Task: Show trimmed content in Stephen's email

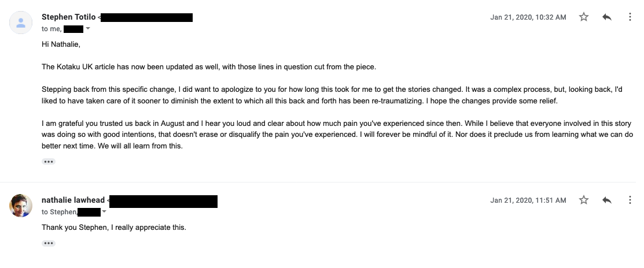Action: (x=49, y=162)
